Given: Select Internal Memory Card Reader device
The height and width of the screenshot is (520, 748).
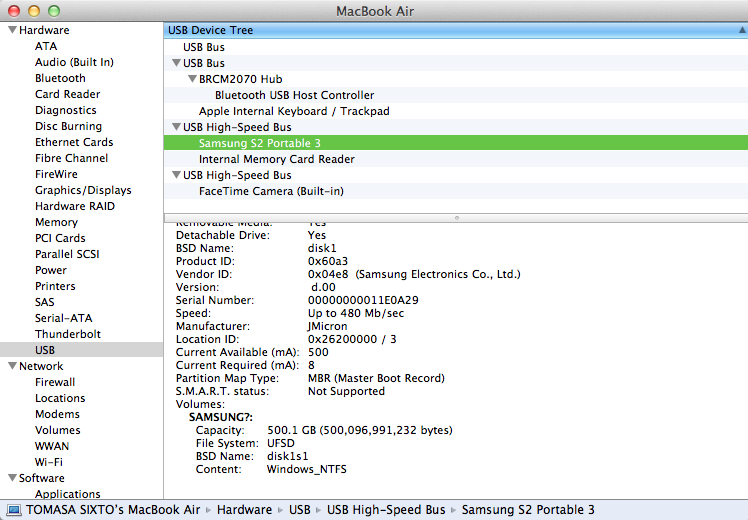Looking at the screenshot, I should pos(456,159).
